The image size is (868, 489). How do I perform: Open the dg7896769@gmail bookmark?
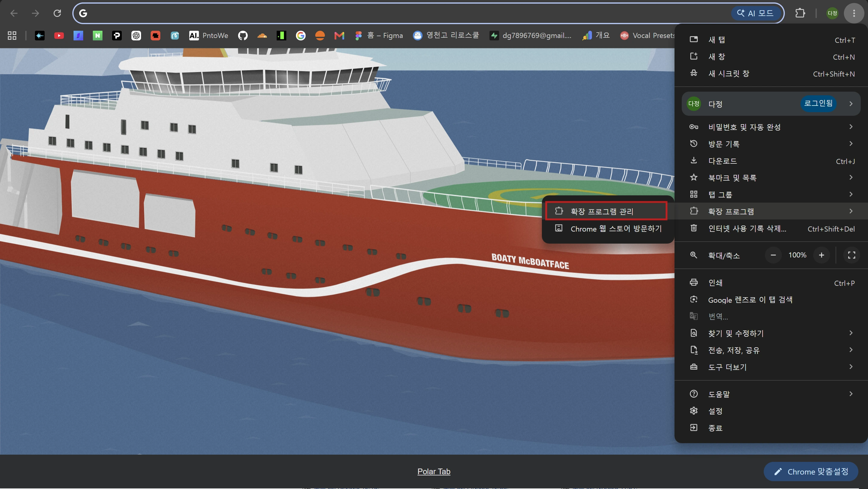pyautogui.click(x=531, y=35)
